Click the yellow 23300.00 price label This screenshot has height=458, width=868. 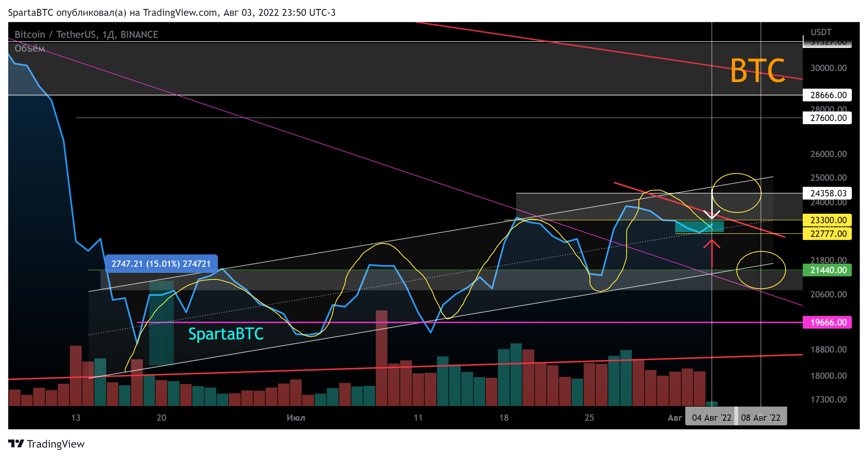click(x=827, y=220)
